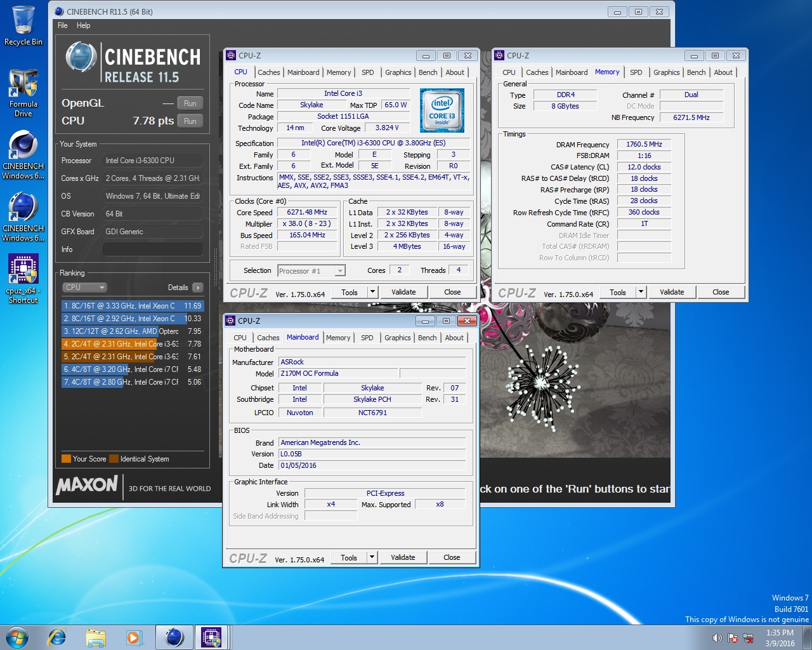
Task: Click the Action Center flag tray icon
Action: point(733,638)
